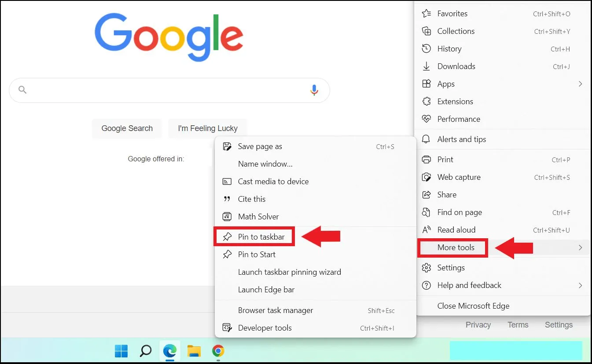Activate Read aloud

pyautogui.click(x=456, y=229)
